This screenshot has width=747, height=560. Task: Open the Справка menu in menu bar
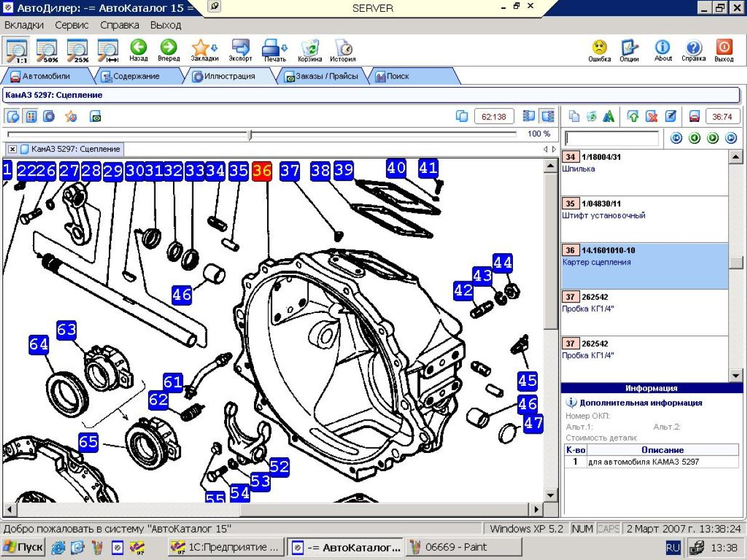(x=120, y=26)
